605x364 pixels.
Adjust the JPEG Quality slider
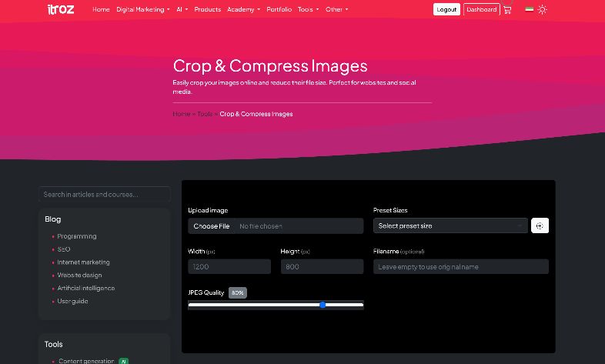pos(276,305)
